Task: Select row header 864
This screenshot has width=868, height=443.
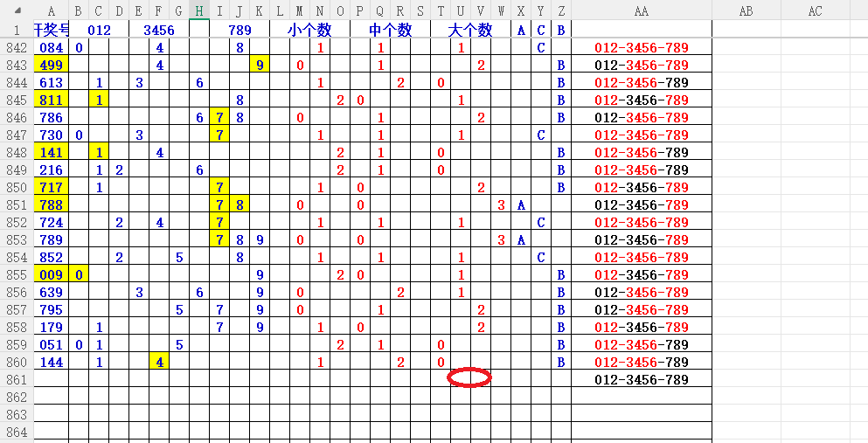Action: (x=16, y=433)
